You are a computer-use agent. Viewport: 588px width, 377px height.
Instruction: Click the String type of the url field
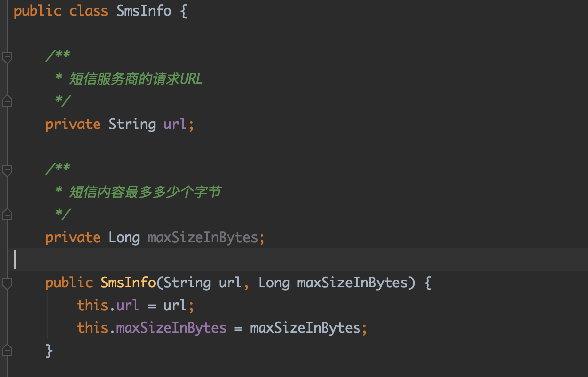point(132,124)
